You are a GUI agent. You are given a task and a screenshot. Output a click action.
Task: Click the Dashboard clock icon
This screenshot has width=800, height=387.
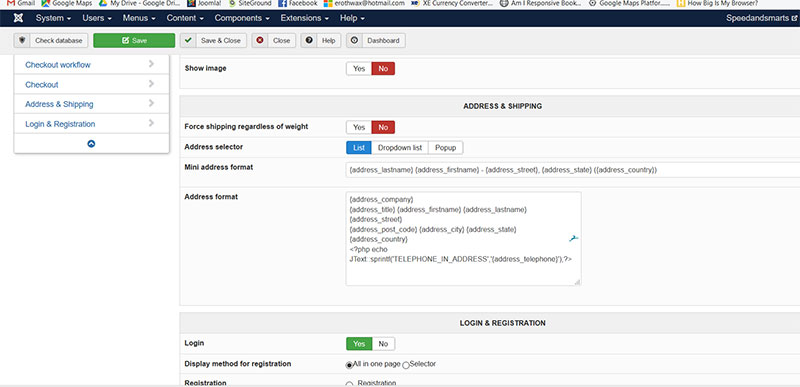click(x=355, y=40)
